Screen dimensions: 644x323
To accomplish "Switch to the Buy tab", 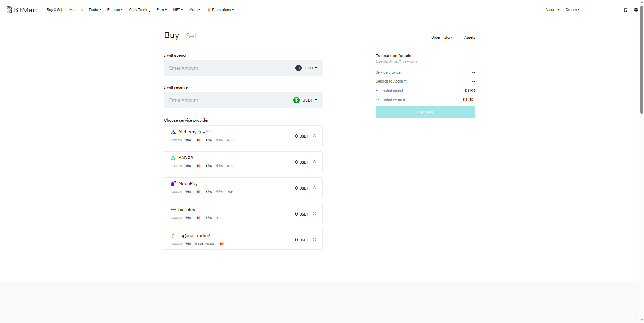I will (x=171, y=35).
